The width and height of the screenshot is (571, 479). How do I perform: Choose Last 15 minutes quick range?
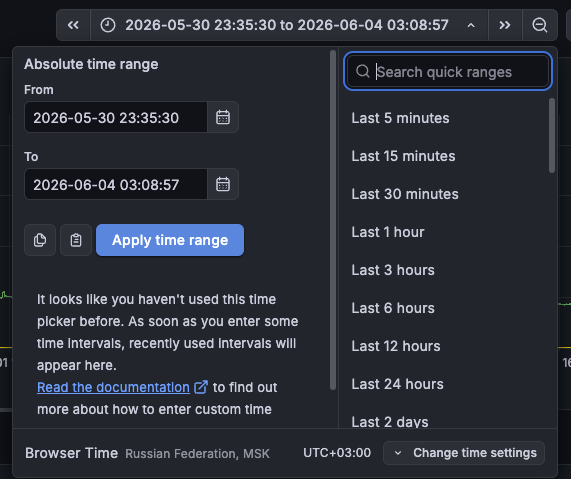click(x=403, y=156)
